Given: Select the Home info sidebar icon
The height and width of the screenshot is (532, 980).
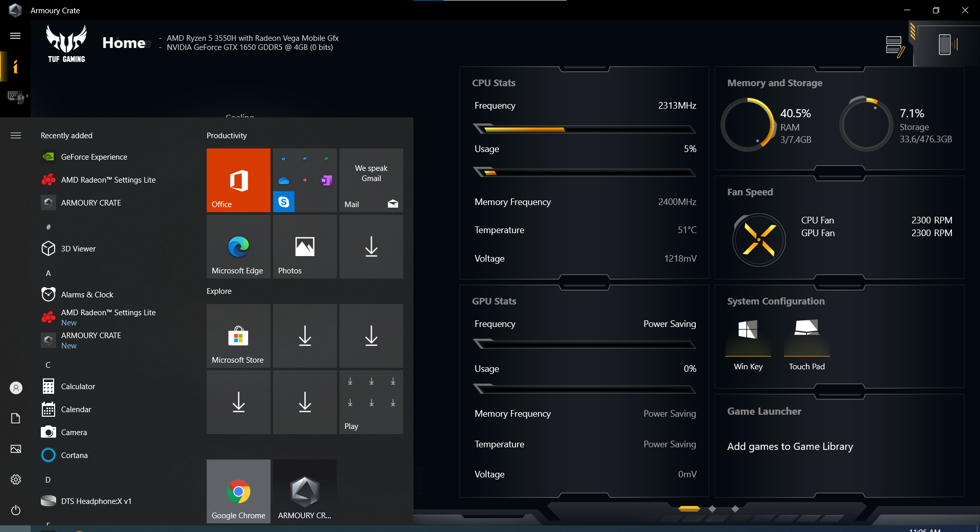Looking at the screenshot, I should pos(15,66).
